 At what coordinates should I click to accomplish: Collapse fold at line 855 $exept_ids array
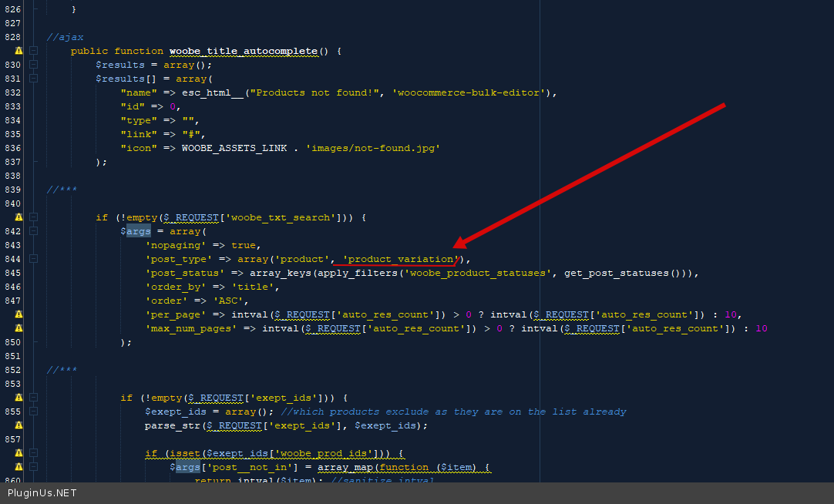[x=33, y=412]
